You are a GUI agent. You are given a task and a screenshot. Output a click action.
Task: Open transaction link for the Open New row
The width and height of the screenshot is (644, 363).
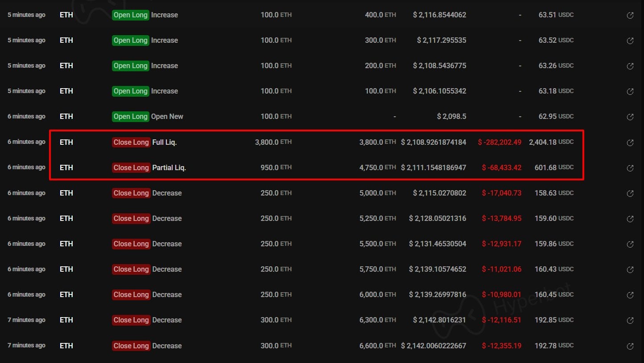point(630,117)
